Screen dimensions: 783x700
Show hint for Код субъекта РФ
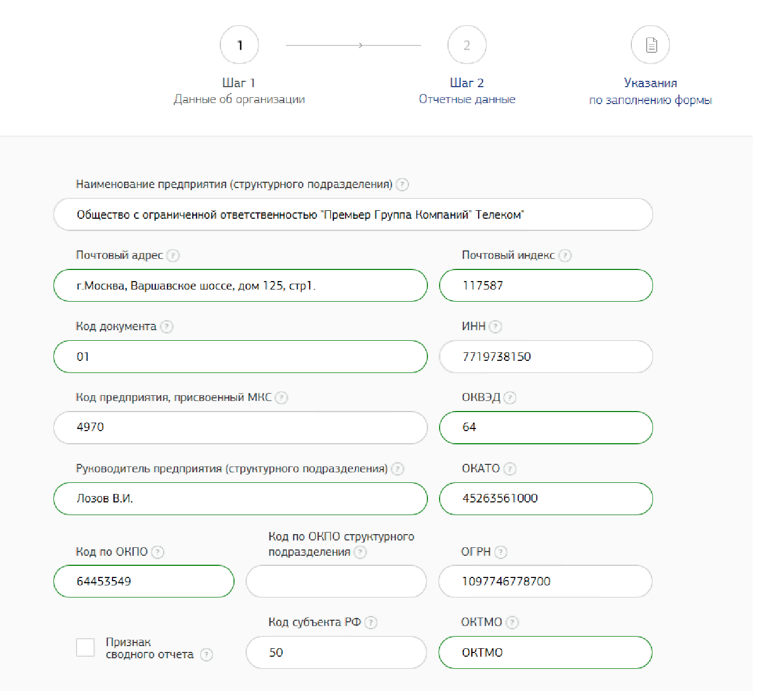[371, 622]
